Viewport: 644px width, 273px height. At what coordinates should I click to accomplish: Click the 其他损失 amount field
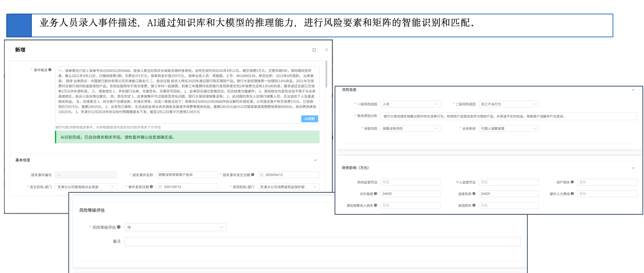pos(509,205)
